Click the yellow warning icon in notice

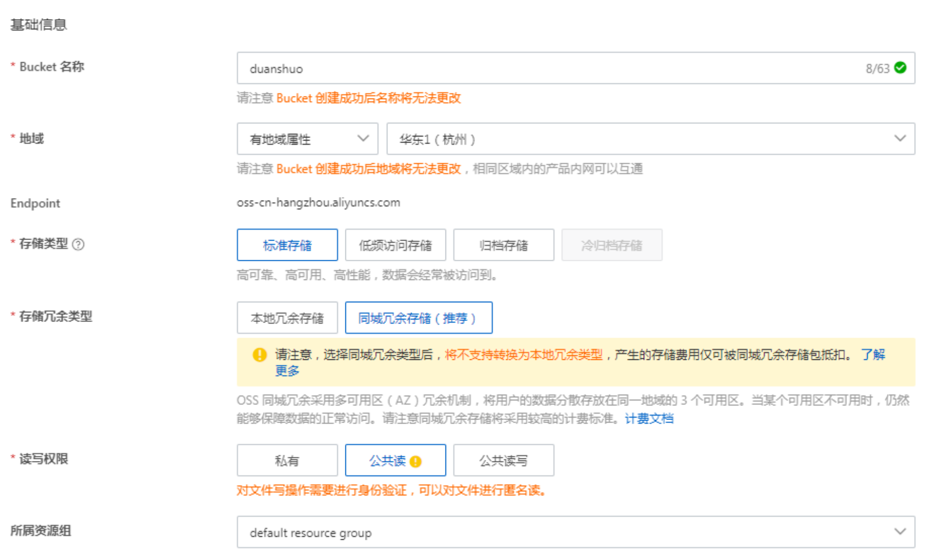tap(259, 355)
